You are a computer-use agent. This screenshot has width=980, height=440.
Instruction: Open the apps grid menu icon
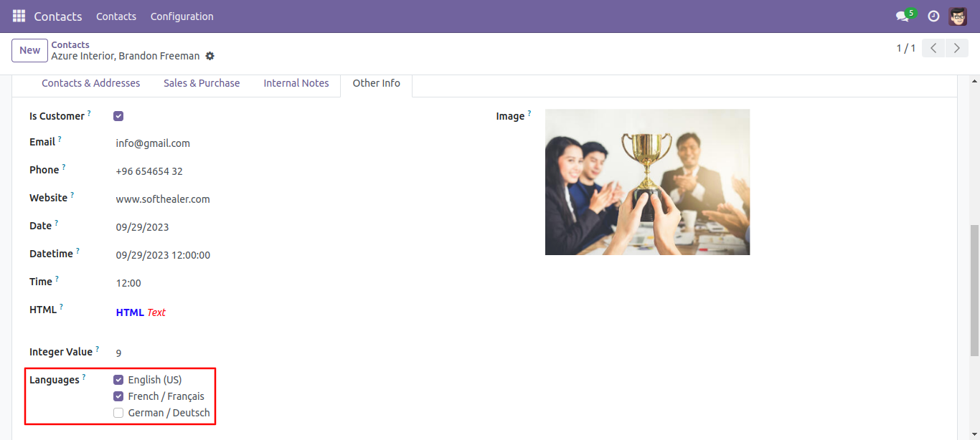pyautogui.click(x=19, y=16)
